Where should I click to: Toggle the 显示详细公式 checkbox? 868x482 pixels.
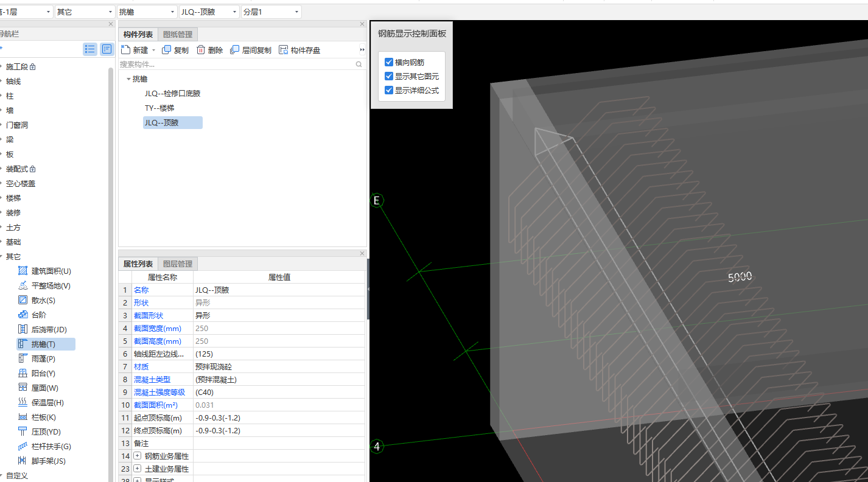[389, 90]
